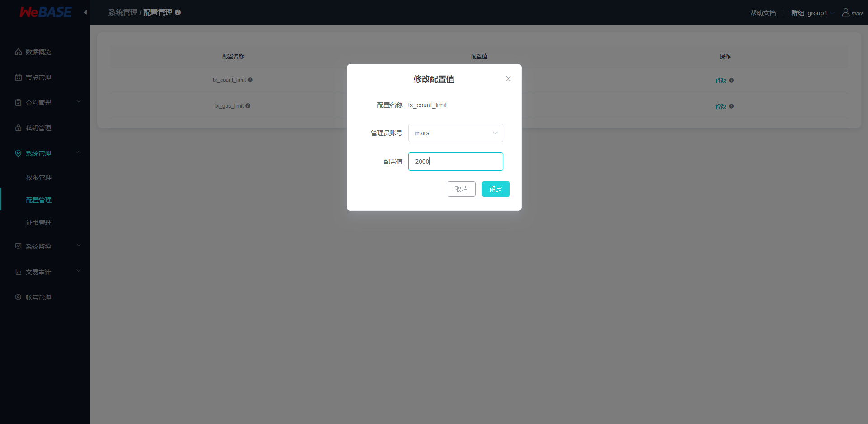868x424 pixels.
Task: Click the 节点管理 sidebar icon
Action: point(18,77)
